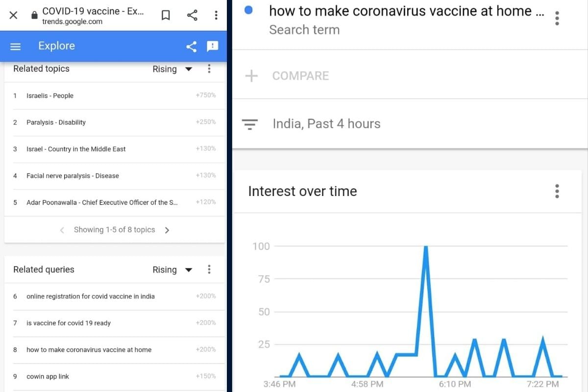Send feedback using the blue bar icon
Viewport: 588px width, 392px height.
[213, 46]
